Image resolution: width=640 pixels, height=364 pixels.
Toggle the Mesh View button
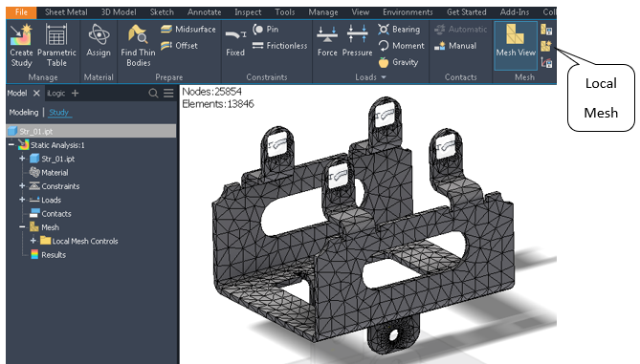[x=516, y=40]
